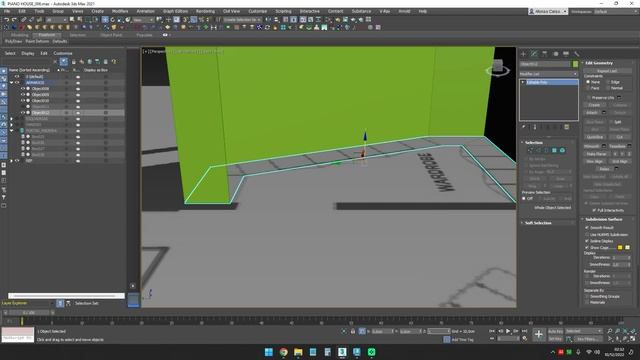640x360 pixels.
Task: Click the QuickSlice button
Action: 595,137
